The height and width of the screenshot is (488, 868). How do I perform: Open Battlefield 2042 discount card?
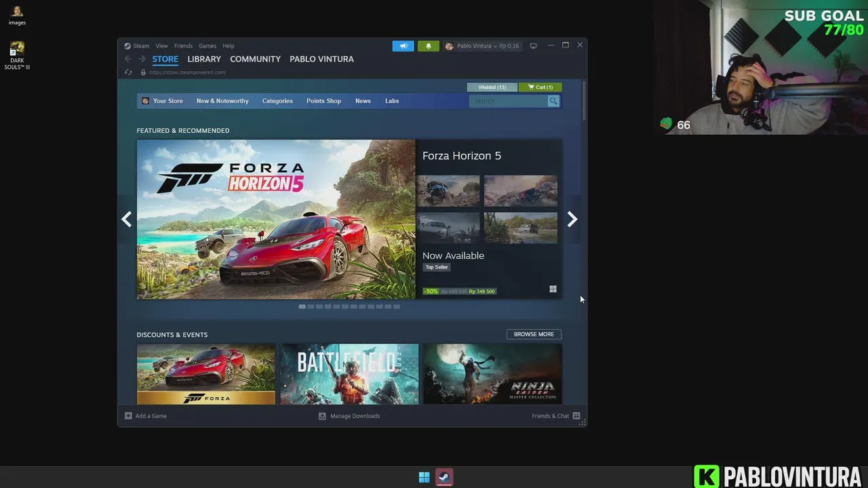pos(349,374)
